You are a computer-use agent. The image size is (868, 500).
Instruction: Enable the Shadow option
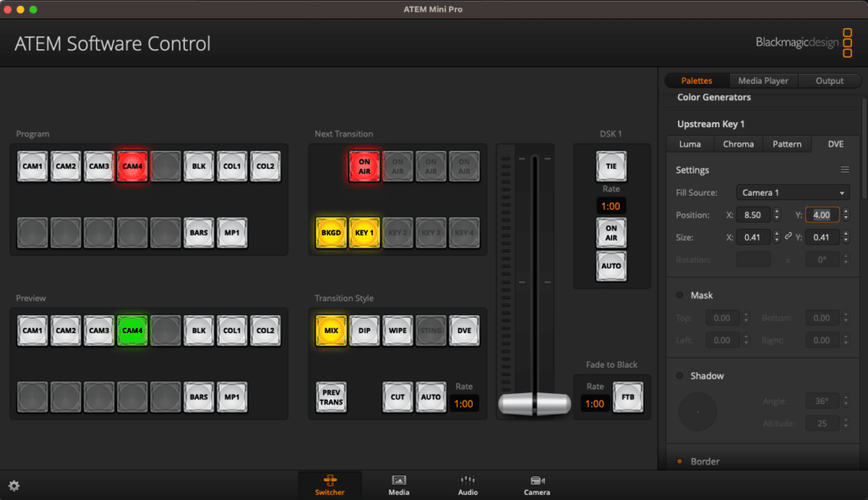pyautogui.click(x=680, y=375)
